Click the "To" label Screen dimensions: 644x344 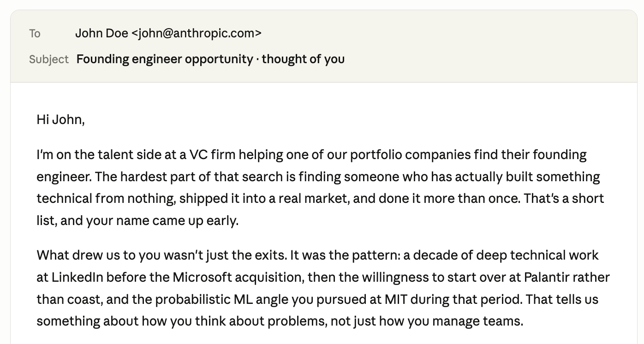click(35, 33)
